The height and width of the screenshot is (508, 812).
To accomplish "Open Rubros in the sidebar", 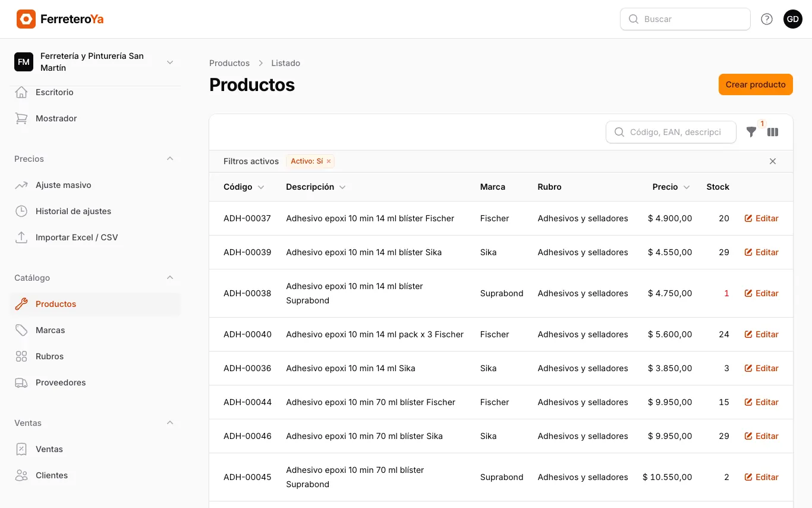I will pyautogui.click(x=95, y=356).
